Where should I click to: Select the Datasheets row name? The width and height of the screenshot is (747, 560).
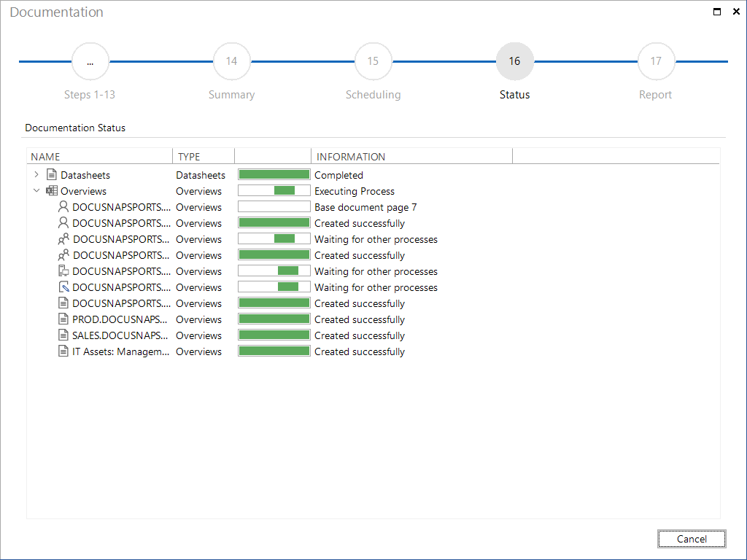click(85, 175)
